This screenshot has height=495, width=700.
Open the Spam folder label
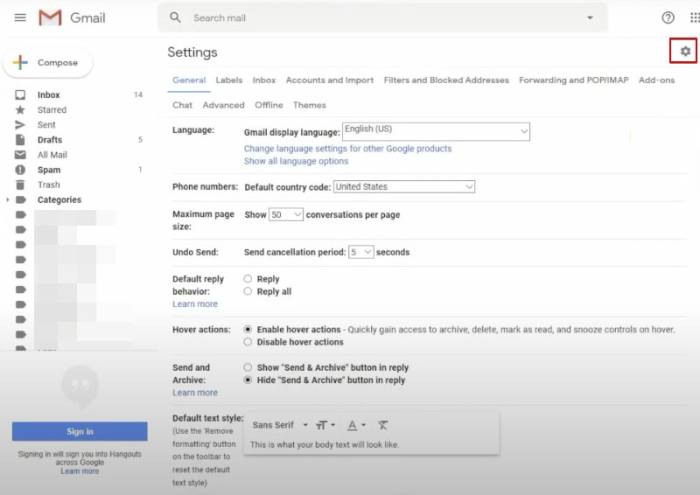pos(49,170)
